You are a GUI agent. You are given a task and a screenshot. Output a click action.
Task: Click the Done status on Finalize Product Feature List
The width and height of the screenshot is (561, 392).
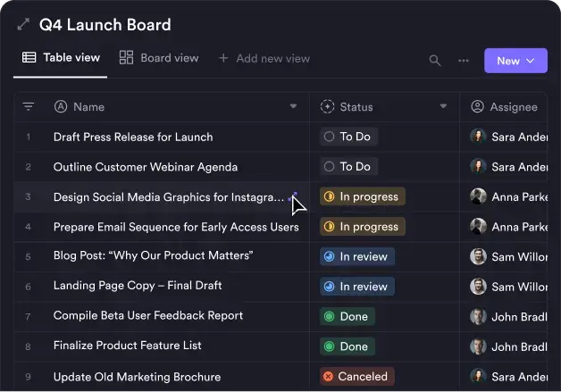[x=347, y=346]
